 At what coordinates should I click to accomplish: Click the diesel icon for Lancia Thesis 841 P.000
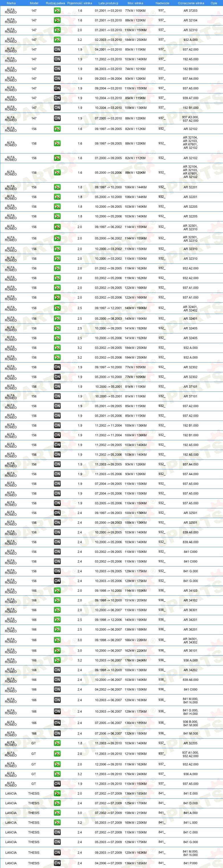(57, 863)
